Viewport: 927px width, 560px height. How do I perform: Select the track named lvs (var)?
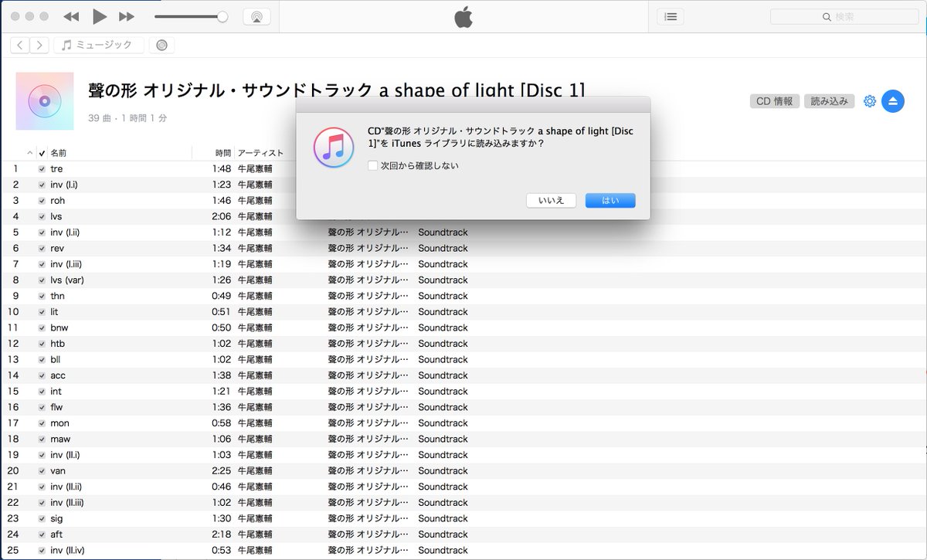[67, 280]
